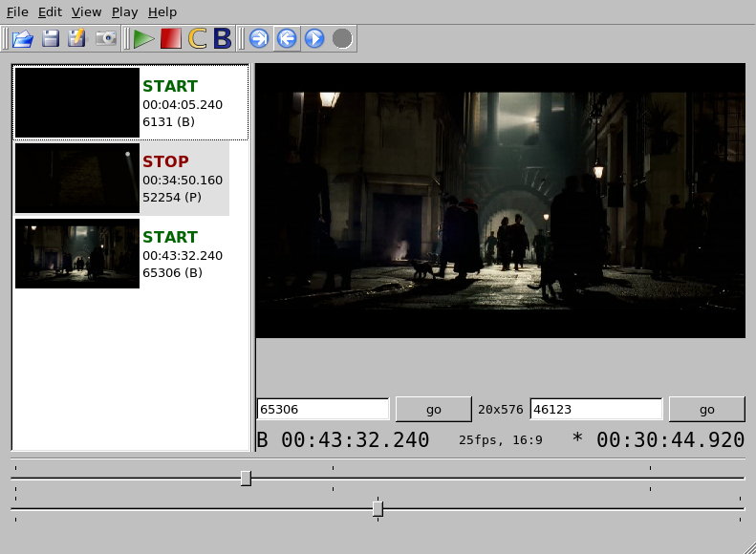The image size is (756, 554).
Task: Open the Help menu
Action: (162, 12)
